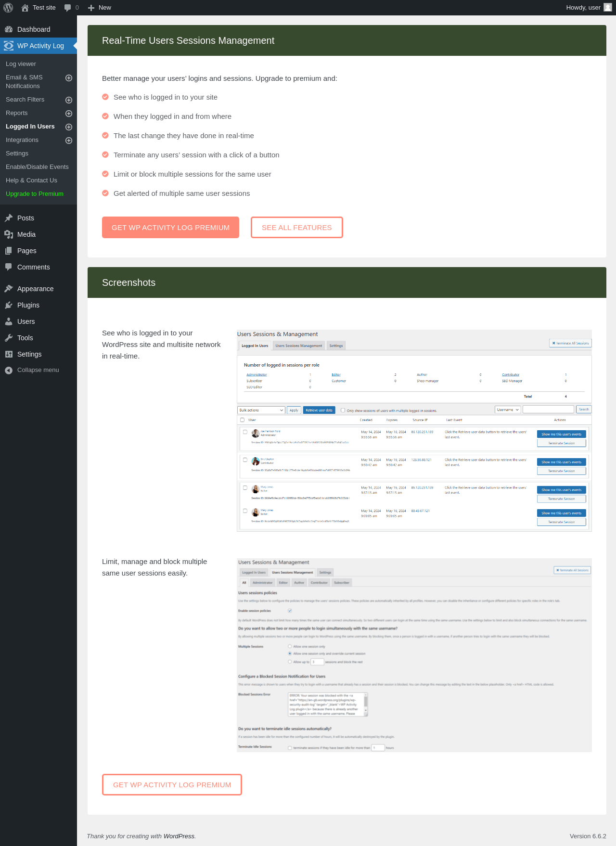Open Posts via the pushpin icon
The height and width of the screenshot is (846, 616).
click(x=9, y=218)
